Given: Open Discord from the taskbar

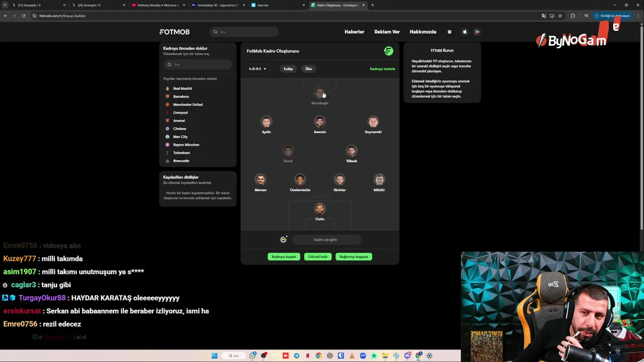Looking at the screenshot, I should click(408, 355).
